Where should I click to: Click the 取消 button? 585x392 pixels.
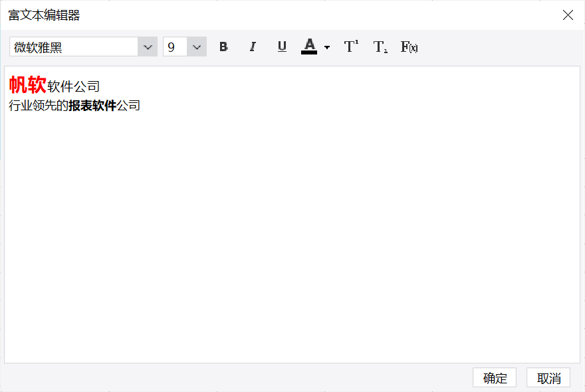point(548,378)
